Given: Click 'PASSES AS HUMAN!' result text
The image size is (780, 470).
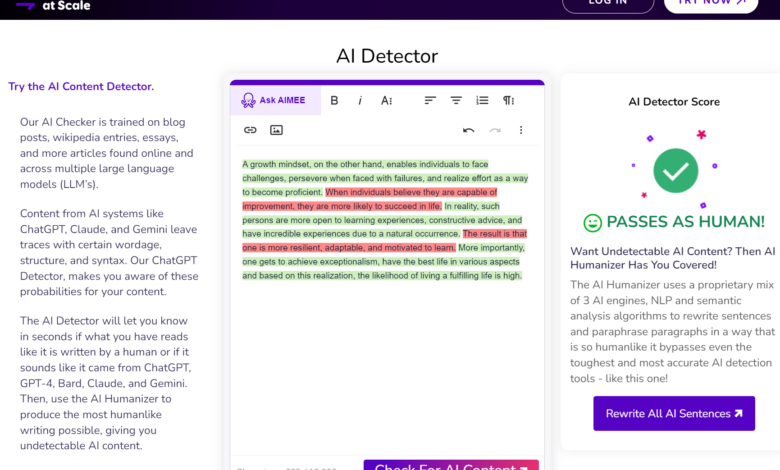Looking at the screenshot, I should 685,222.
